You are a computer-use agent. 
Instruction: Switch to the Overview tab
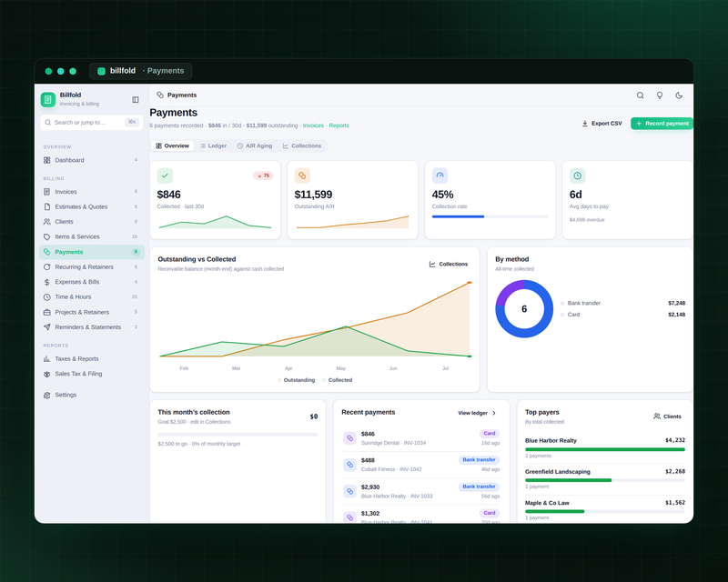172,145
